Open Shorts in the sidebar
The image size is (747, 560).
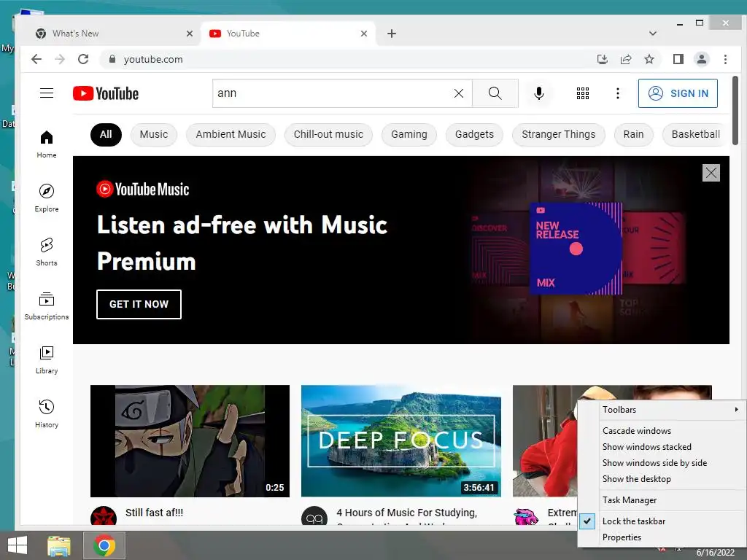[47, 252]
